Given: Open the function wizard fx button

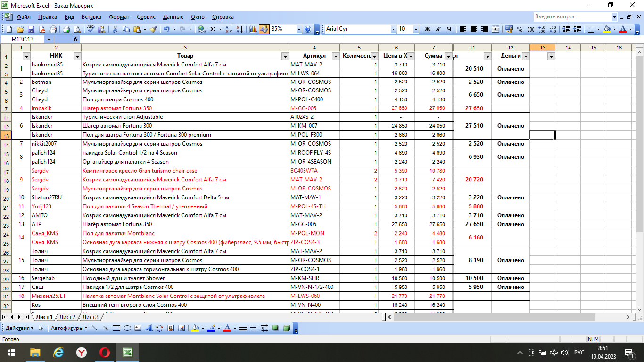Looking at the screenshot, I should (x=76, y=40).
